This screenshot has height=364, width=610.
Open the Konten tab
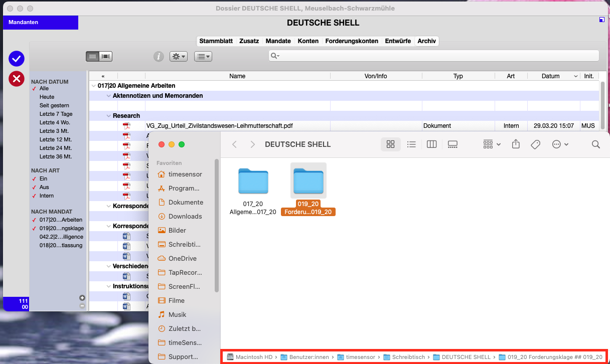point(308,41)
